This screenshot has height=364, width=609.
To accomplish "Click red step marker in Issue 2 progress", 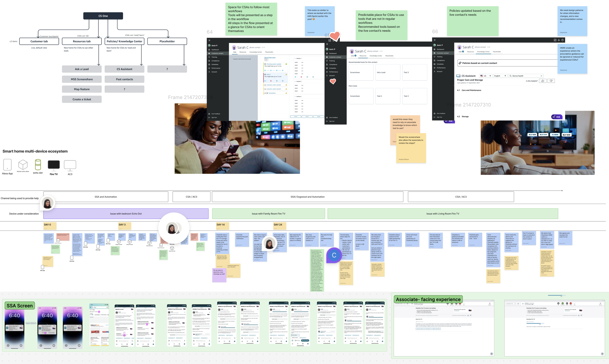I will click(271, 81).
